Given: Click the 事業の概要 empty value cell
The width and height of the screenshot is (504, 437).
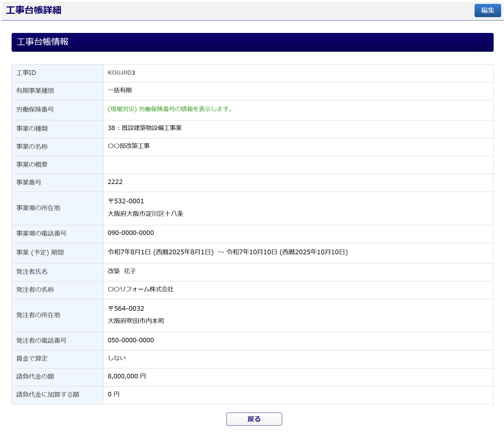Looking at the screenshot, I should click(298, 165).
